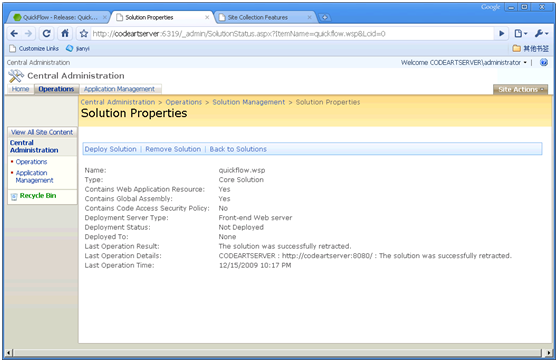The height and width of the screenshot is (362, 558).
Task: Go back with the browser back arrow
Action: [14, 33]
